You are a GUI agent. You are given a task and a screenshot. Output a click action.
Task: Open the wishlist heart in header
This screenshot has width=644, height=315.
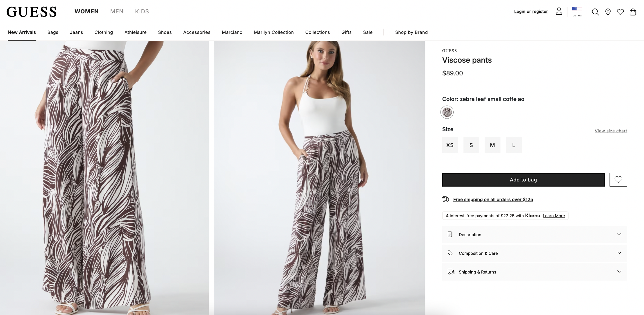pyautogui.click(x=620, y=12)
